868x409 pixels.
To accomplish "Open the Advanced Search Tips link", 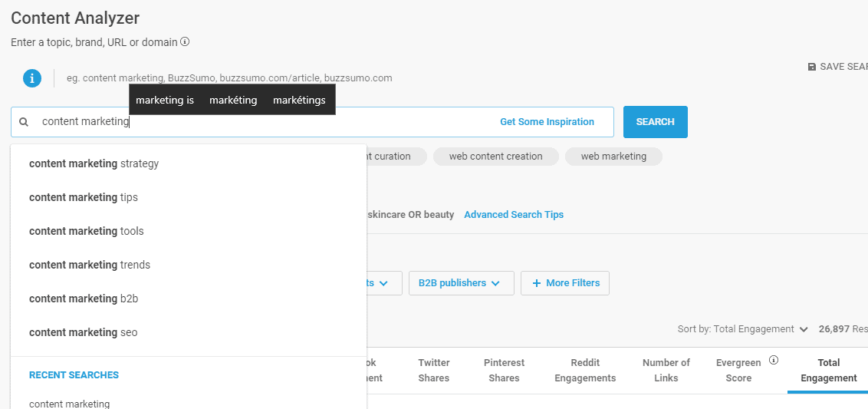I will click(x=514, y=215).
